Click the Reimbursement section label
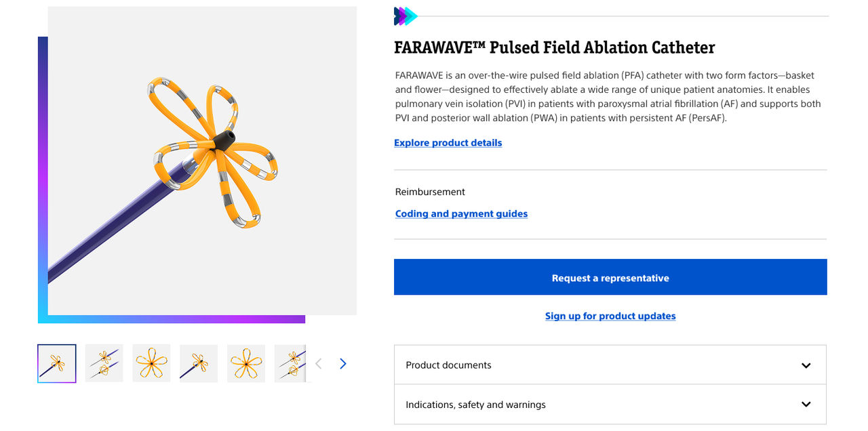Image resolution: width=868 pixels, height=431 pixels. click(x=430, y=192)
